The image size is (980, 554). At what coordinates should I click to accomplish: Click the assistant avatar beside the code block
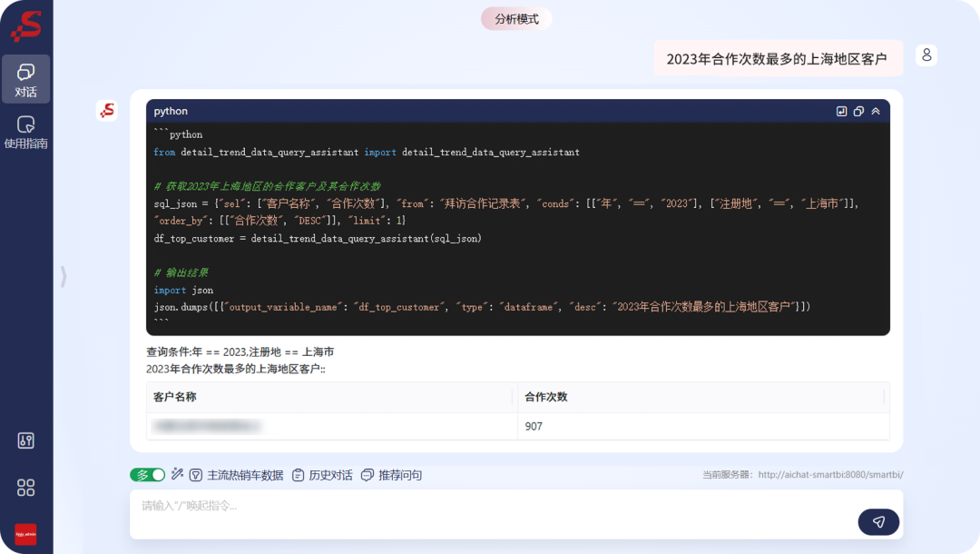pyautogui.click(x=107, y=111)
